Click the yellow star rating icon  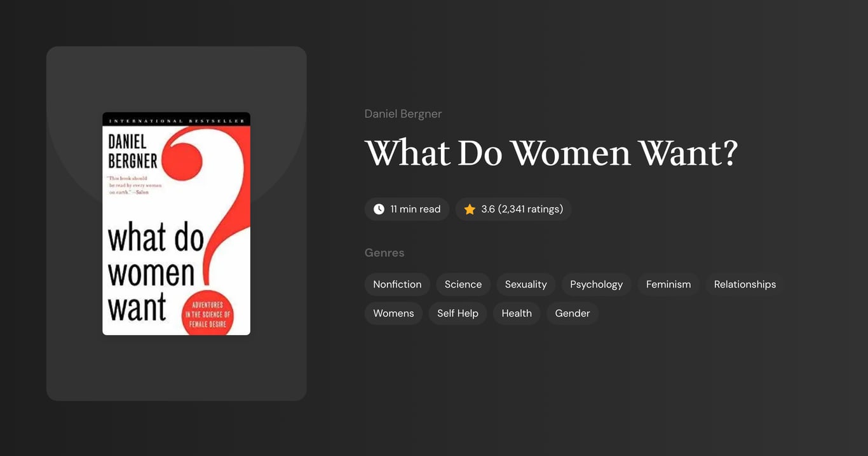470,209
